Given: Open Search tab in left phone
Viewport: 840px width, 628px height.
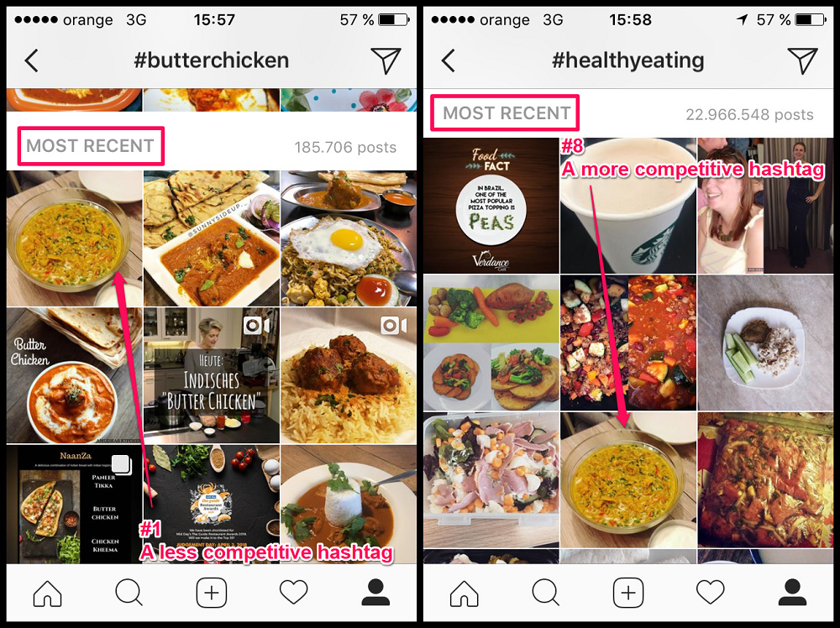Looking at the screenshot, I should pyautogui.click(x=129, y=594).
